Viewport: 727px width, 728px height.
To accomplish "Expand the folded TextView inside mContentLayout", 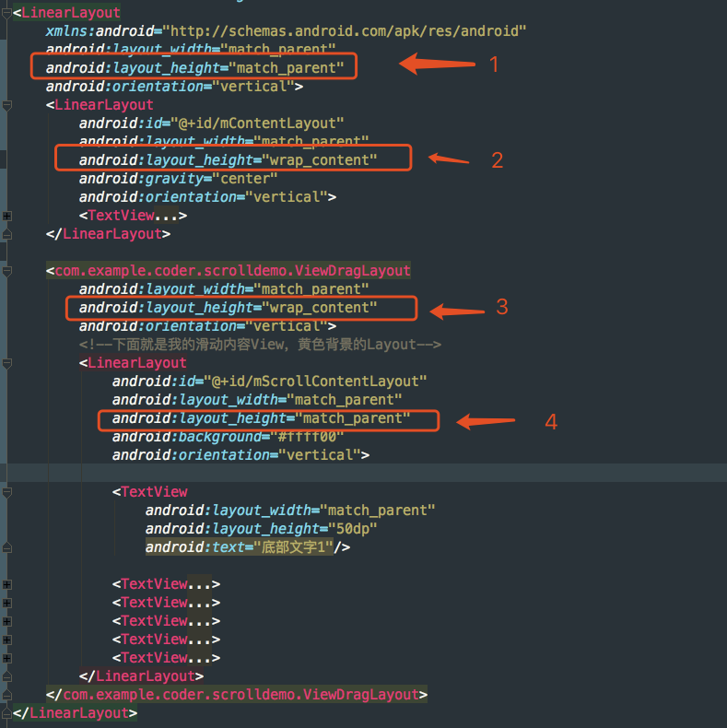I will tap(6, 216).
